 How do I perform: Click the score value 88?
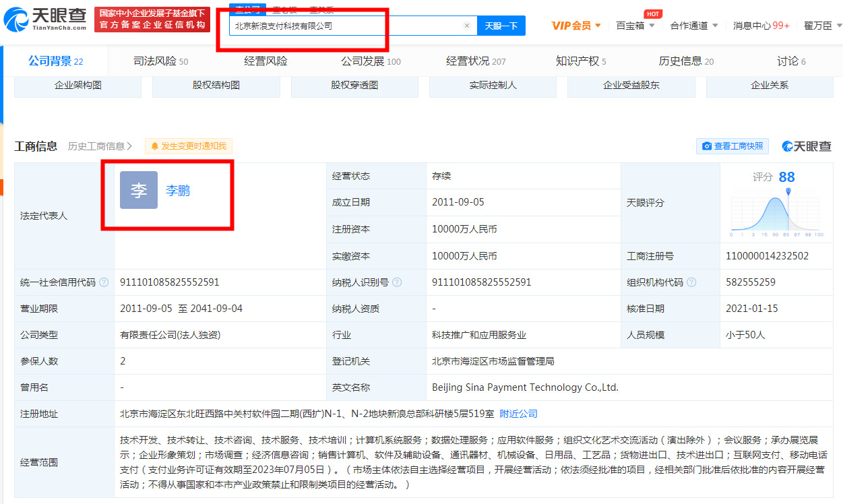tap(786, 177)
